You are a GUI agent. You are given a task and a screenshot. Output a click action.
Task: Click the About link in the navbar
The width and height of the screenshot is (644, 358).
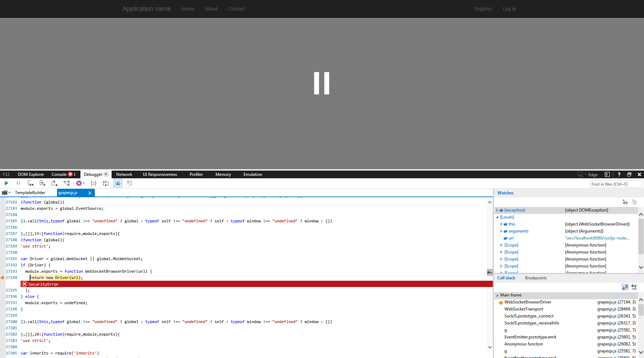pyautogui.click(x=211, y=9)
